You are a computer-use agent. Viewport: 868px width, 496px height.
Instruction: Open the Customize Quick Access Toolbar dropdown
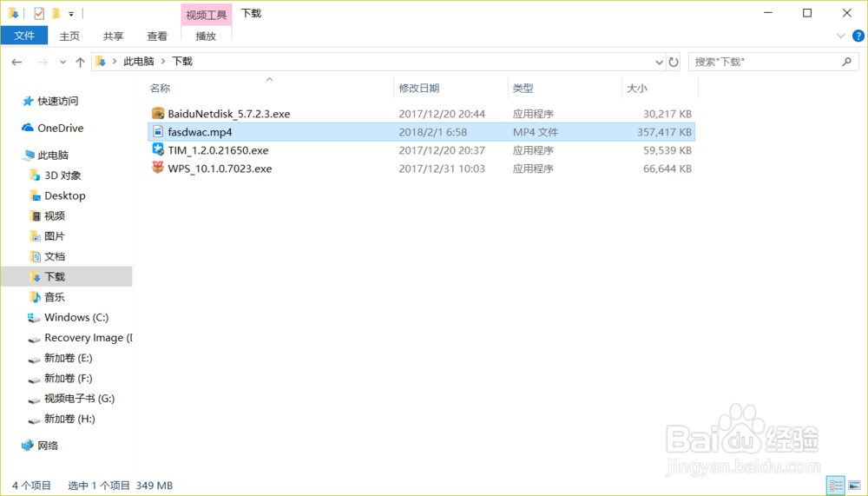point(71,14)
